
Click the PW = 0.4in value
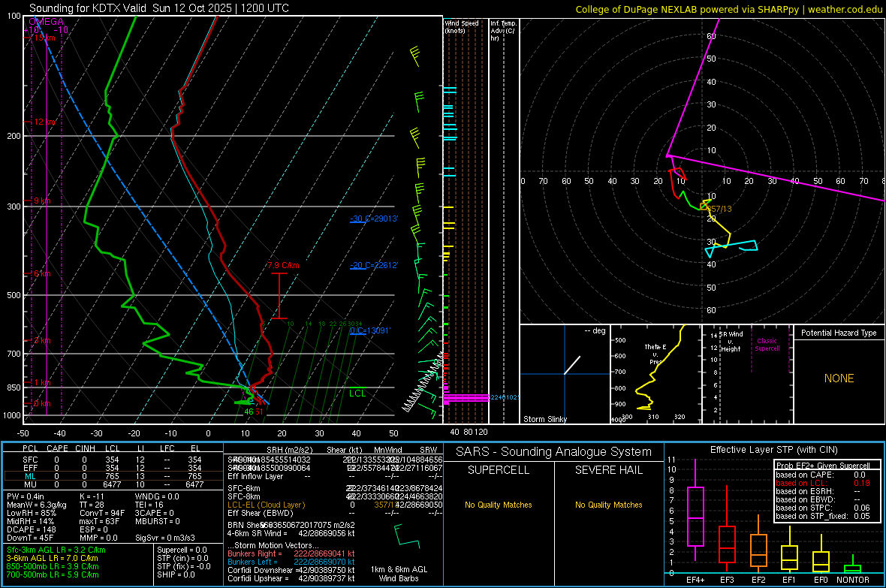[26, 496]
